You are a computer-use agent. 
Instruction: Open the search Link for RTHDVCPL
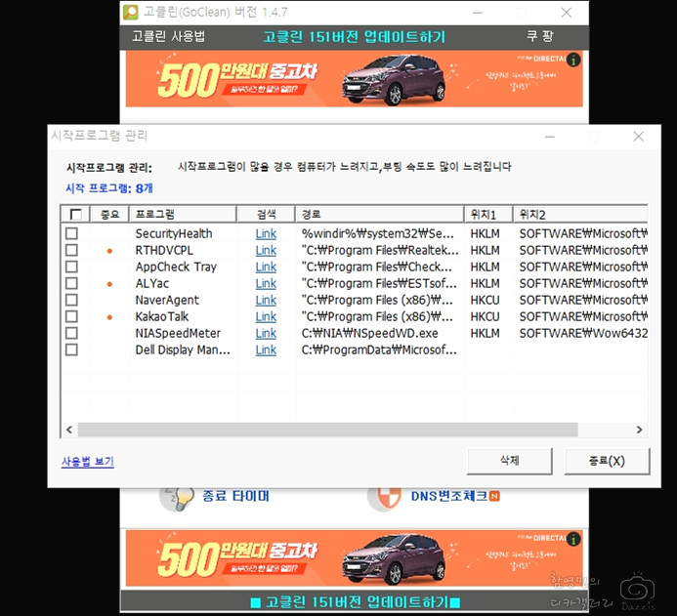pos(266,250)
